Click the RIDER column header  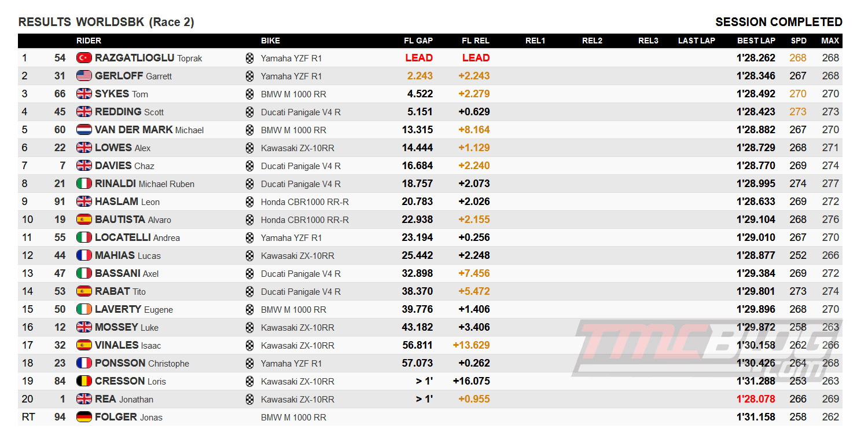tap(89, 41)
